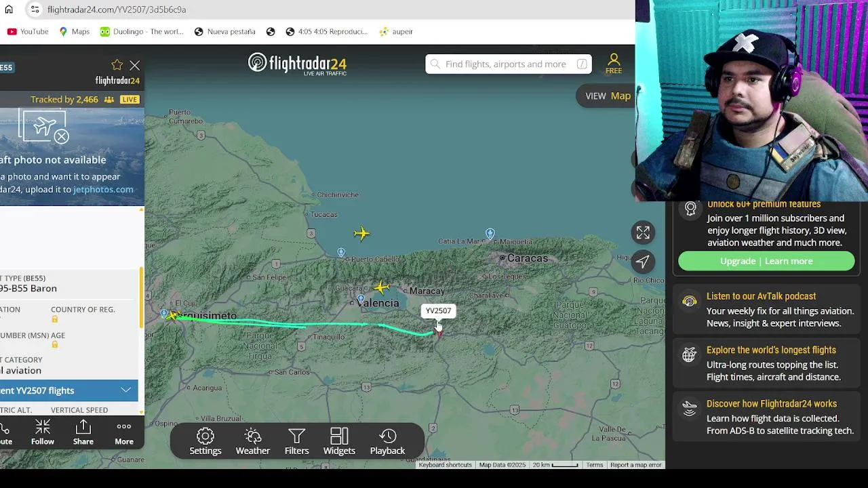This screenshot has width=868, height=488.
Task: Click the aircraft photo unavailable icon
Action: pos(44,127)
